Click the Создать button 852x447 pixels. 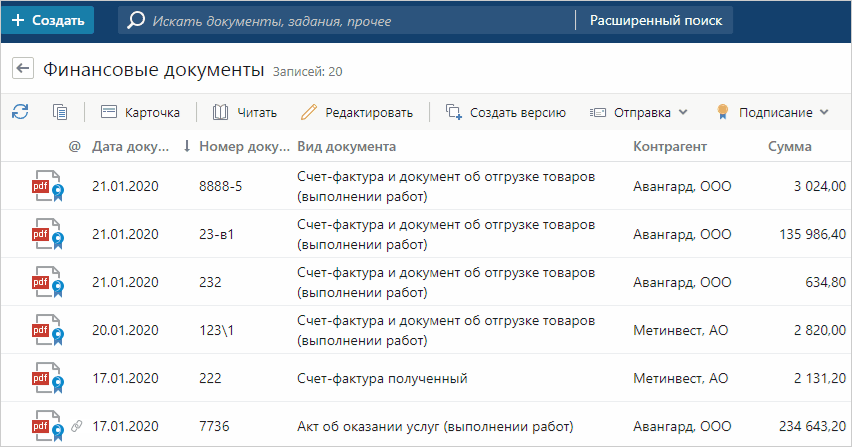[48, 20]
